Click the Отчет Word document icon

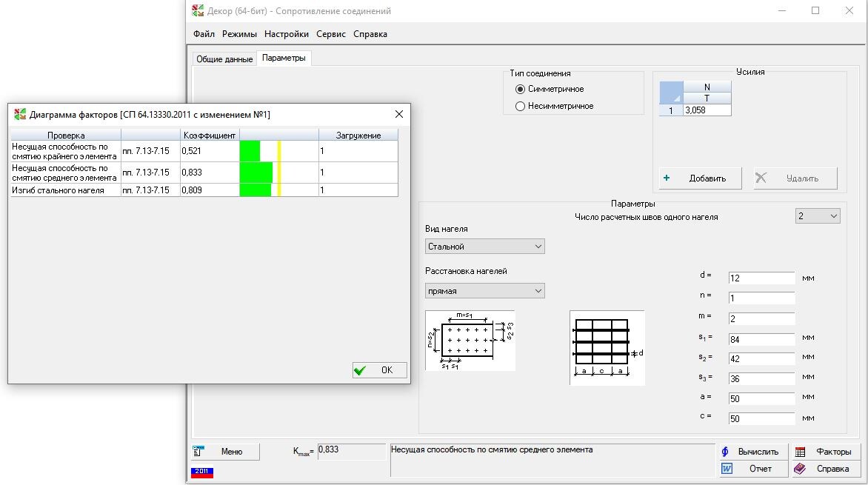pyautogui.click(x=727, y=469)
